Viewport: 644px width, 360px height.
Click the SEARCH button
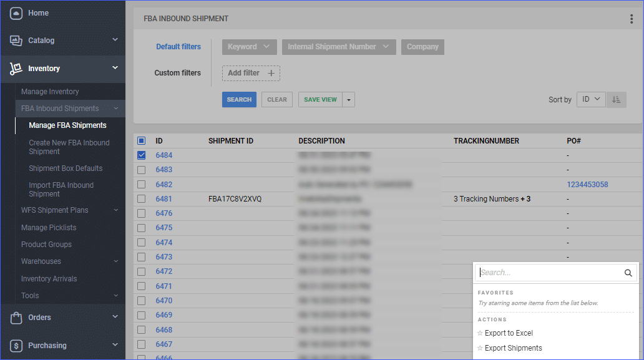[239, 99]
